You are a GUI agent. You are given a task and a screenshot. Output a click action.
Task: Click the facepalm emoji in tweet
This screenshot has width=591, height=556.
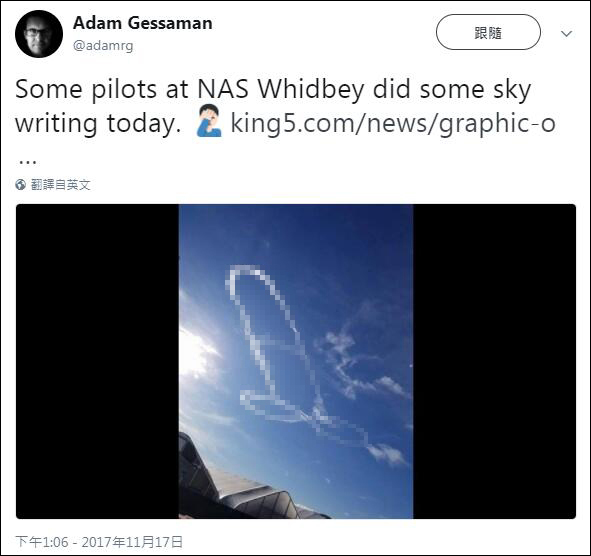point(209,121)
